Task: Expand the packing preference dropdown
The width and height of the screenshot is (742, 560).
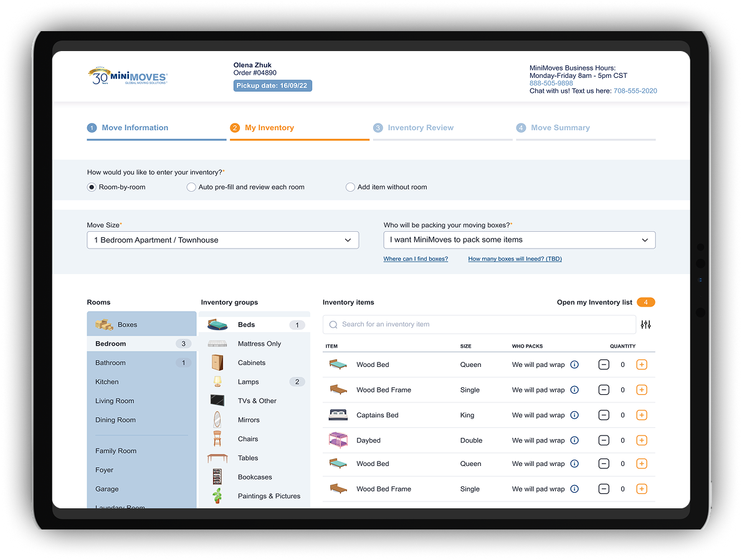Action: 519,240
